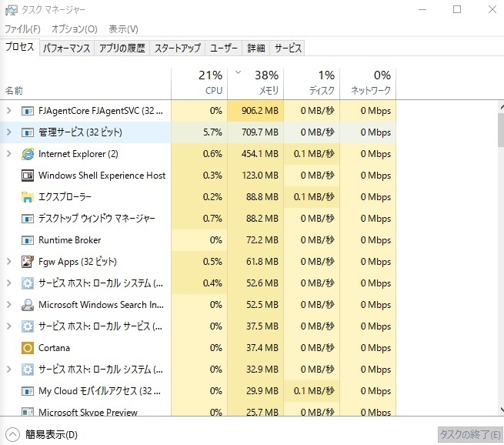
Task: Expand the Microsoft Windows Search Indexer group
Action: pos(9,305)
